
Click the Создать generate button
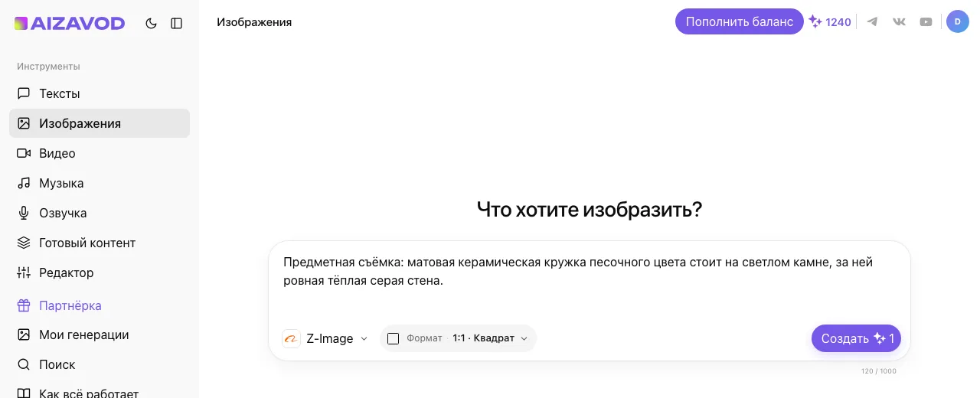[x=856, y=338]
